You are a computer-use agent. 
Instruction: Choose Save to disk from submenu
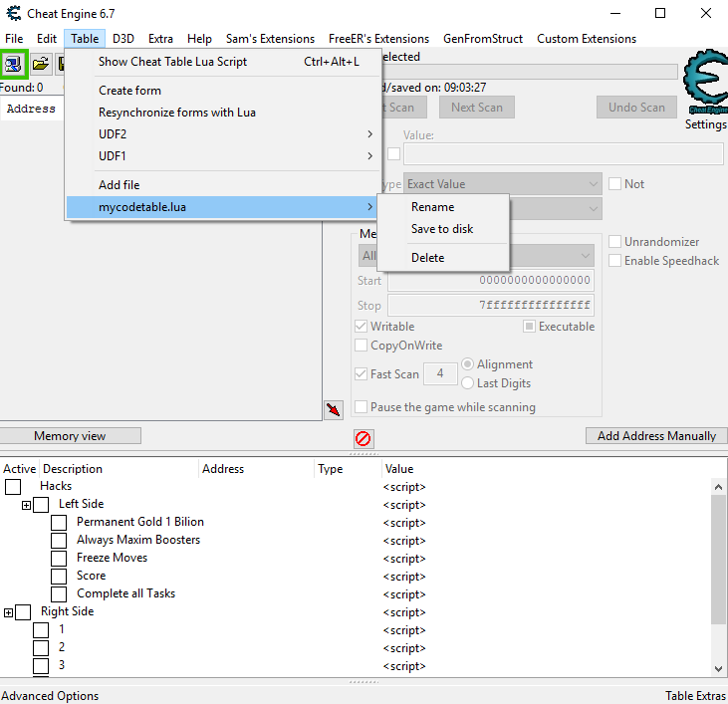(442, 229)
